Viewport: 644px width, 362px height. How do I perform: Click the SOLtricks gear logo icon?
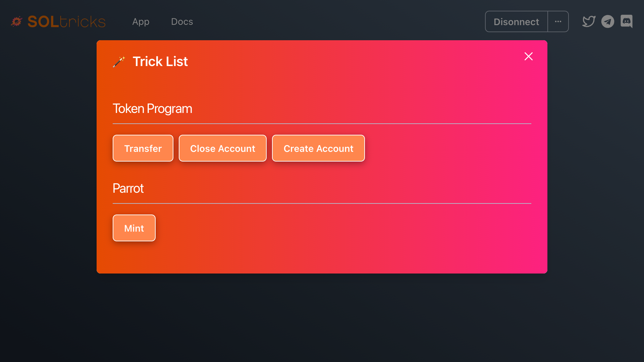[16, 21]
